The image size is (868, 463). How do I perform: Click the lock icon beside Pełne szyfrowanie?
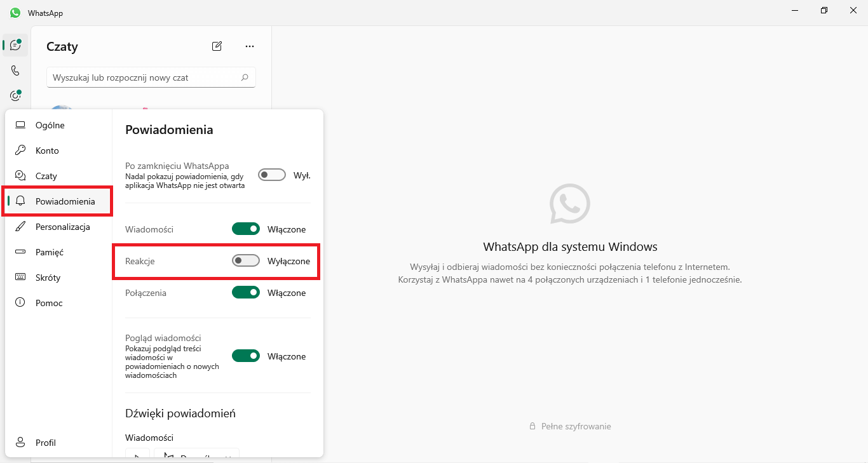tap(532, 426)
